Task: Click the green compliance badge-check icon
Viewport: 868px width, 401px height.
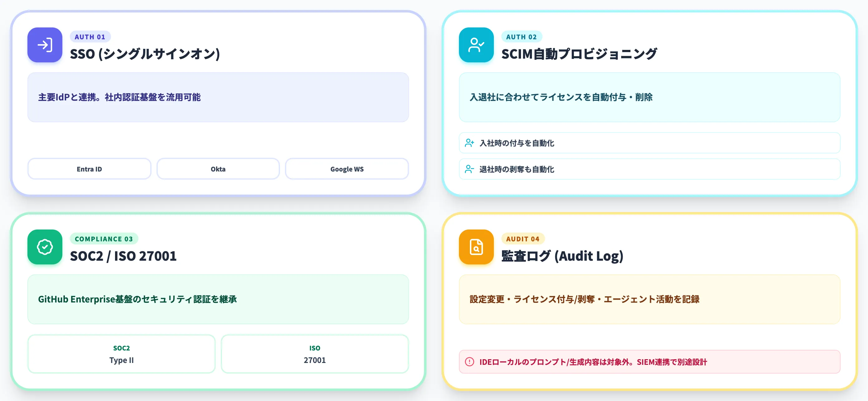Action: [45, 247]
